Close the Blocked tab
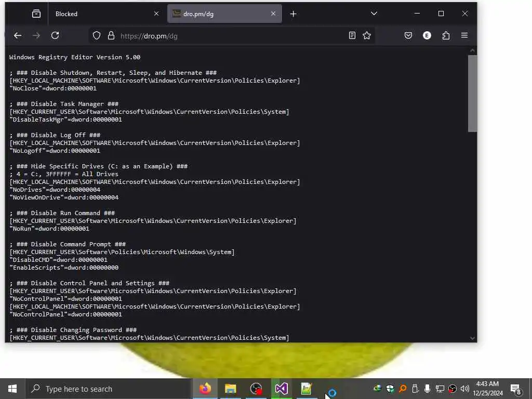Screen dimensions: 532x399 (x=156, y=14)
